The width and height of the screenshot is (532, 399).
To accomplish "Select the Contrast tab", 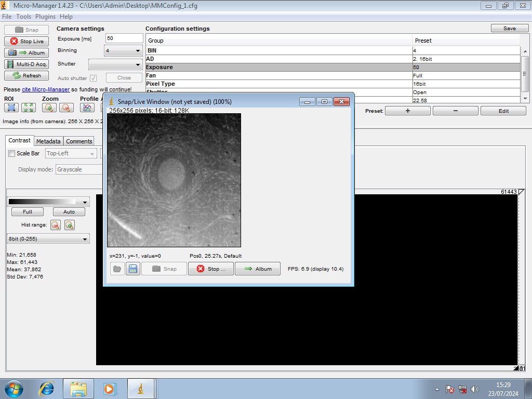I will tap(19, 140).
